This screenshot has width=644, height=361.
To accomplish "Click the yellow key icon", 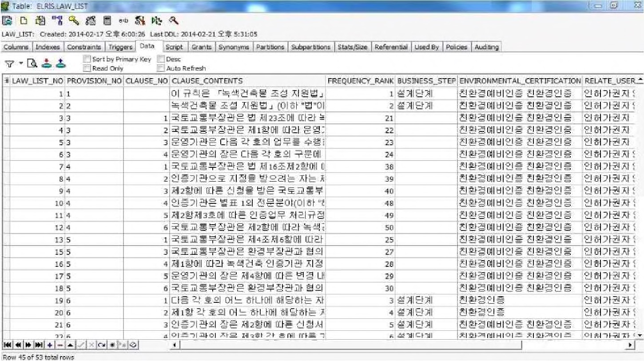I will [x=74, y=20].
